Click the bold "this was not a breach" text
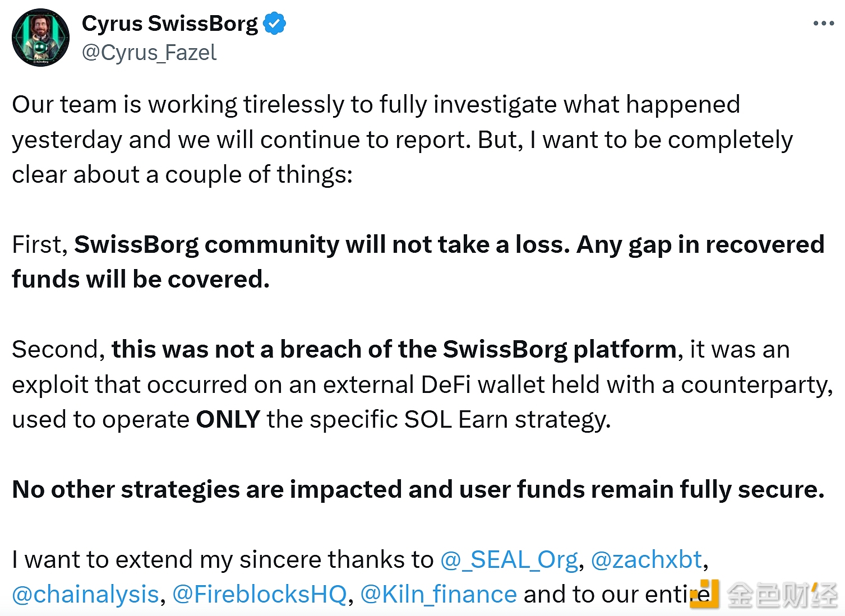 point(394,350)
